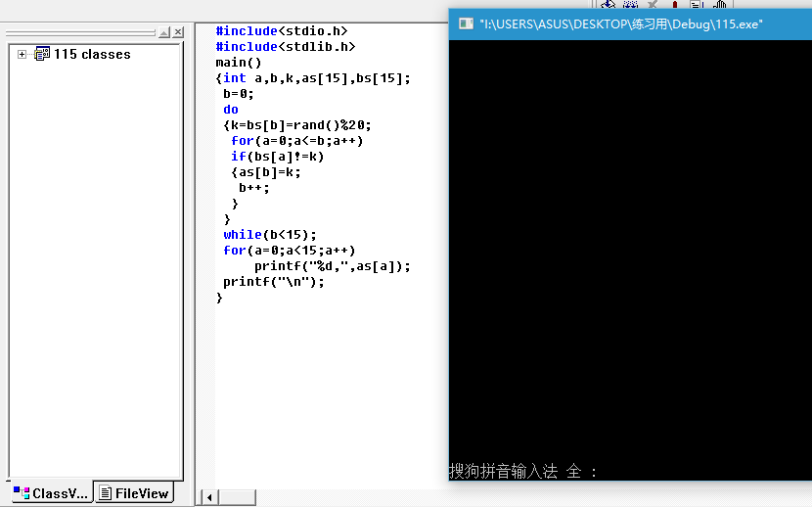Viewport: 812px width, 508px height.
Task: Click the 115.exe console title bar text
Action: tap(621, 23)
